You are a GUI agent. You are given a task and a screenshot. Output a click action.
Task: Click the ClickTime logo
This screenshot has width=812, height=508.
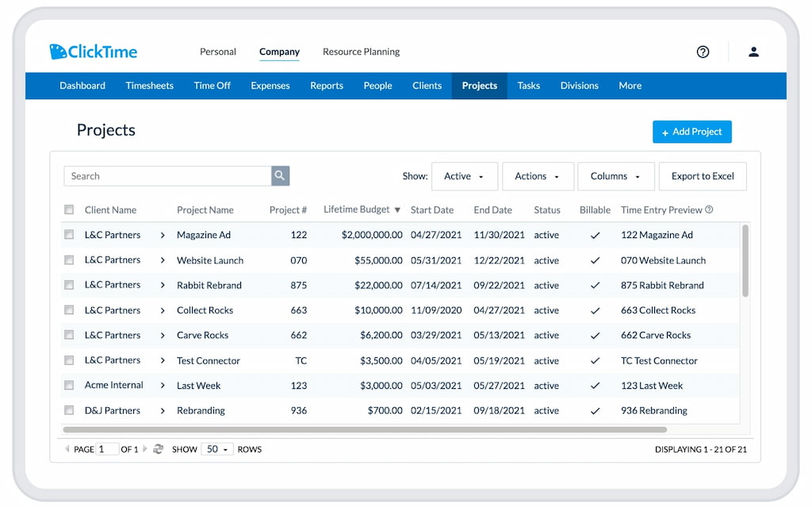[93, 52]
